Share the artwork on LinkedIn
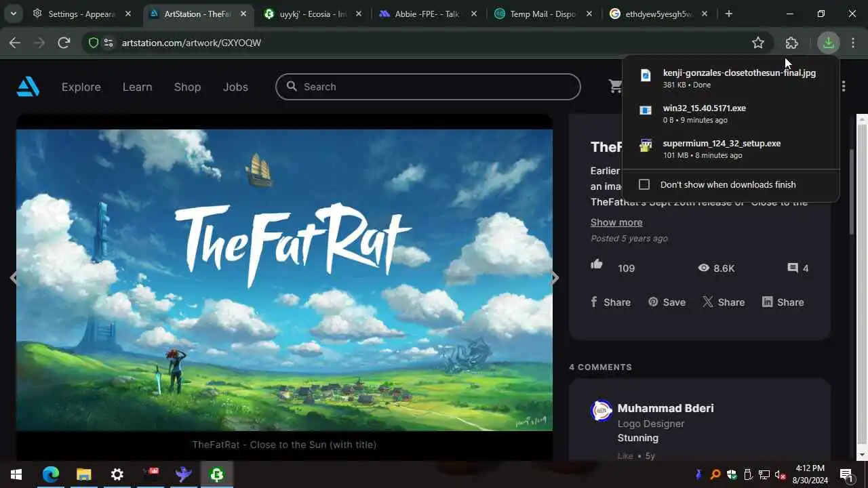868x488 pixels. [x=783, y=302]
